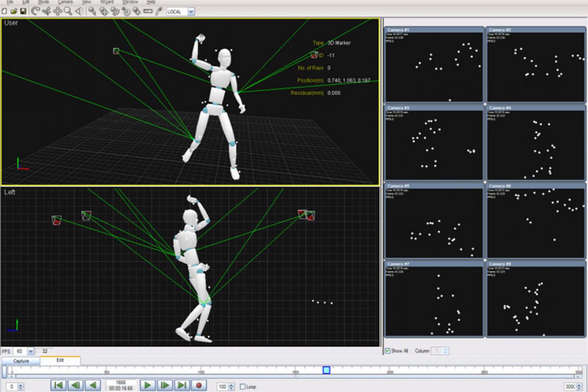Click the field showing 32 beside FPS
Image resolution: width=588 pixels, height=392 pixels.
click(45, 351)
